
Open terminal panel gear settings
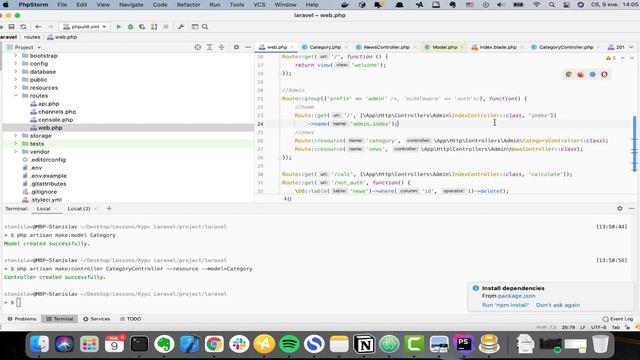(620, 209)
